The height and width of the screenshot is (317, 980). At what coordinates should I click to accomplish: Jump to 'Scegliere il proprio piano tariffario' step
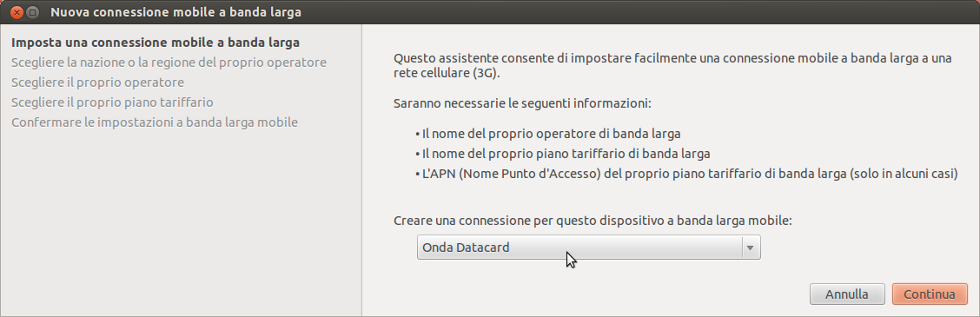click(x=112, y=102)
